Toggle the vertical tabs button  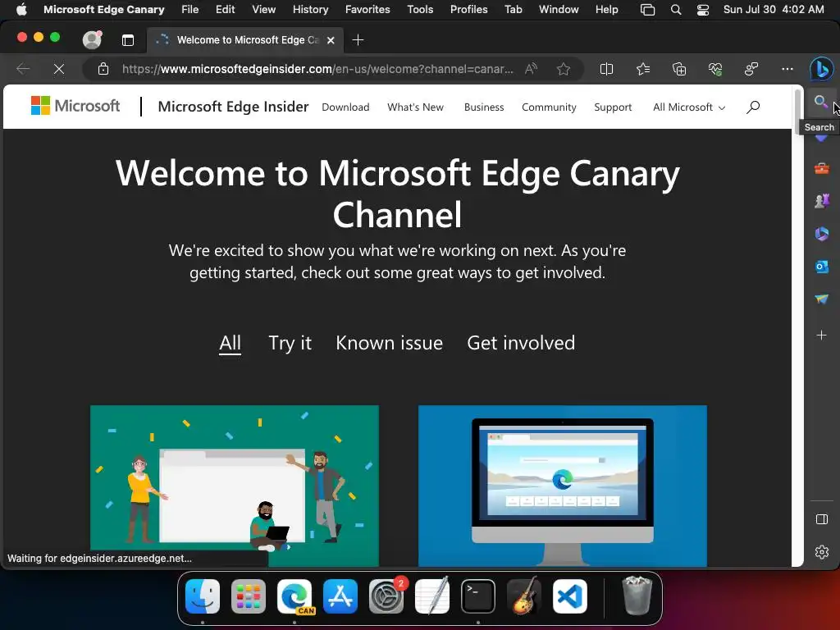(x=127, y=40)
